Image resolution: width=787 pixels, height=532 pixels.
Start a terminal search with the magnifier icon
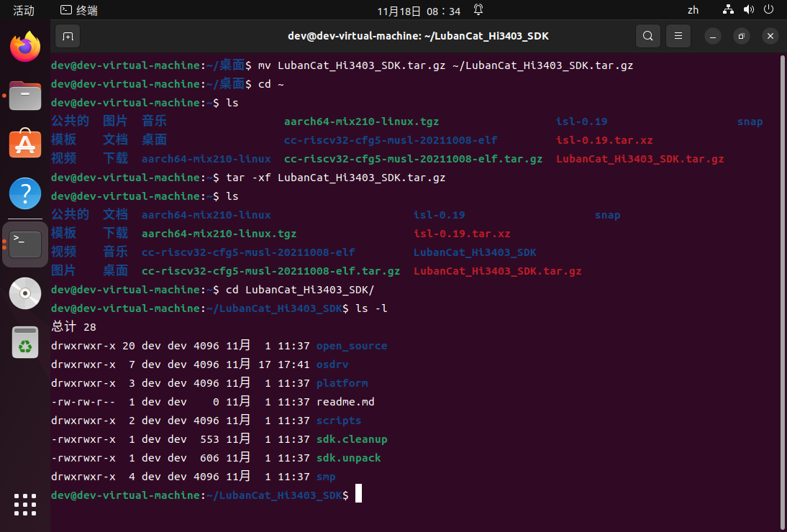(647, 35)
